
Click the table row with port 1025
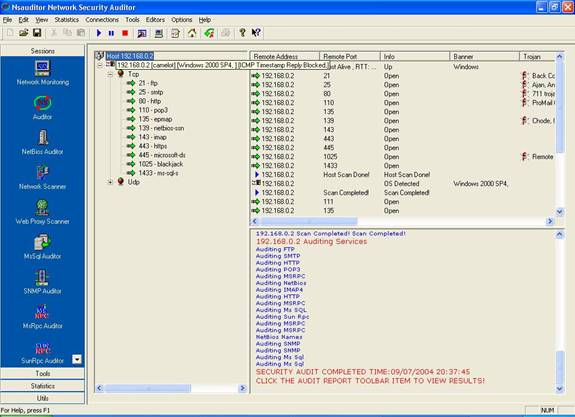(403, 157)
